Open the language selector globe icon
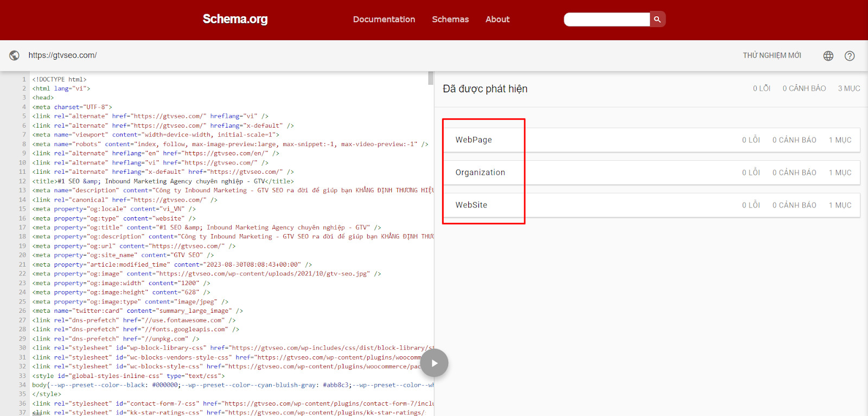868x416 pixels. (828, 56)
